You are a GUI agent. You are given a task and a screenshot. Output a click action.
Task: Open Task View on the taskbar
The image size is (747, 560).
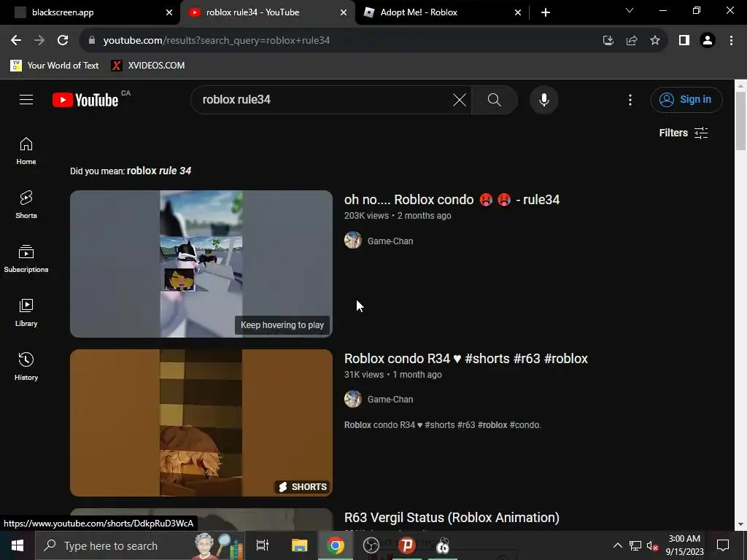tap(263, 545)
